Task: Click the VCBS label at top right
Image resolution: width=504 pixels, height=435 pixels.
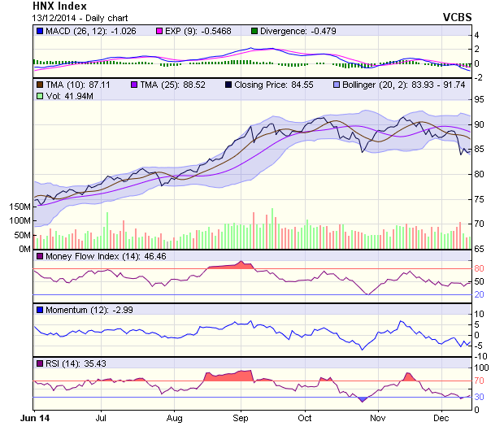Action: 458,17
